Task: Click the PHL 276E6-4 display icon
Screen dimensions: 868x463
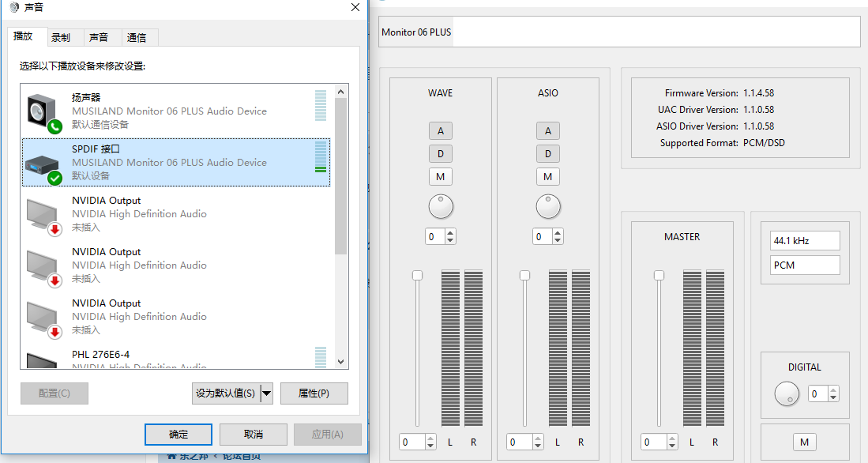Action: pyautogui.click(x=43, y=360)
